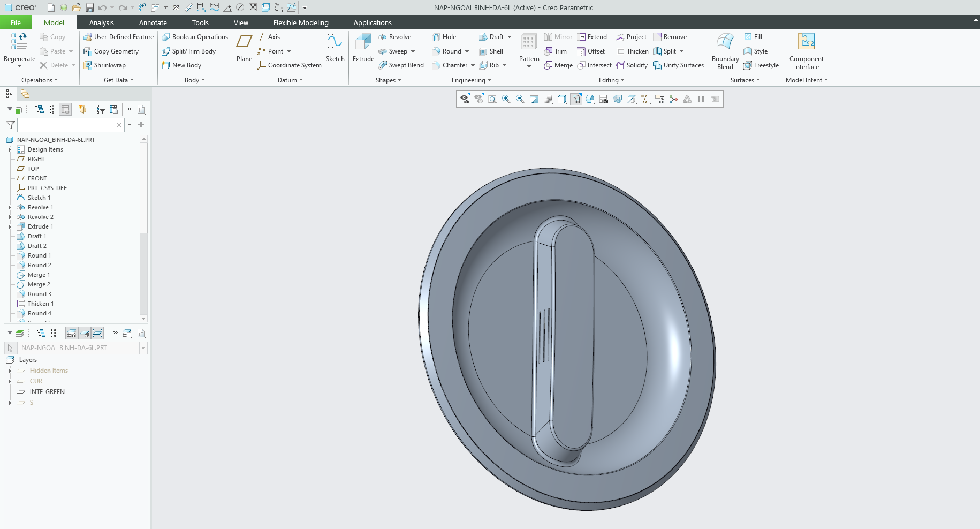Click the model tree search filter field
Viewport: 980px width, 529px height.
click(x=66, y=125)
